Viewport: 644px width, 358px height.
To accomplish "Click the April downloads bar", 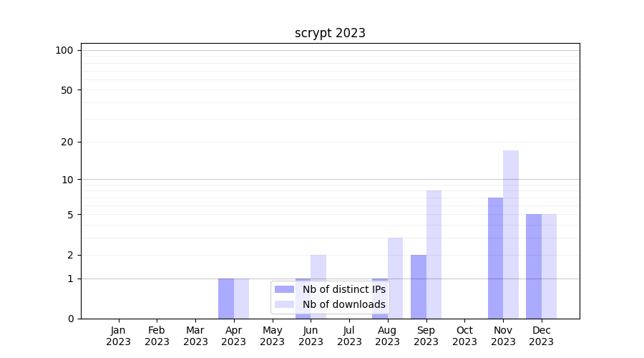I will [241, 298].
